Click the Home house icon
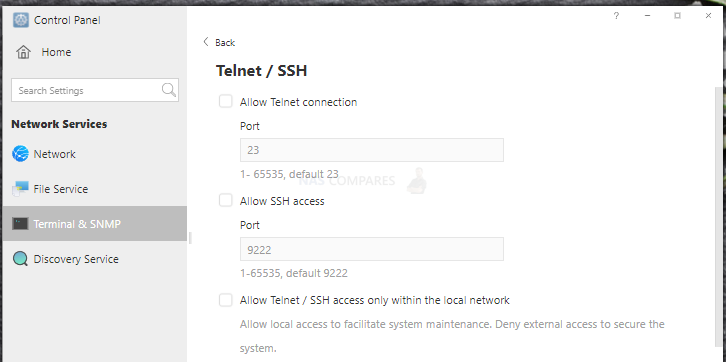Image resolution: width=726 pixels, height=362 pixels. (x=23, y=52)
